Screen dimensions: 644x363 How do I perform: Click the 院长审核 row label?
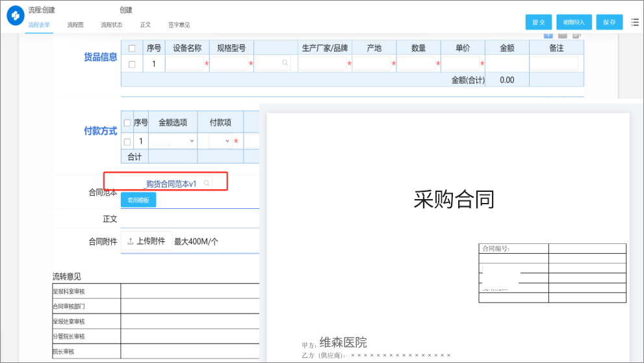(x=63, y=351)
